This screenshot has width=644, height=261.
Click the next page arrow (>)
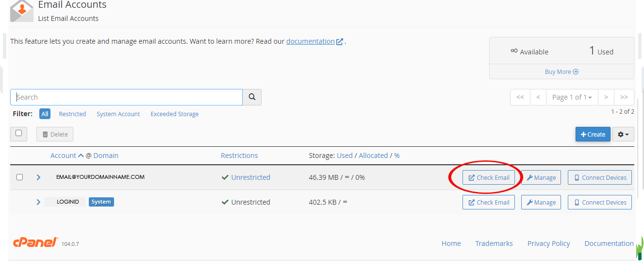[606, 97]
